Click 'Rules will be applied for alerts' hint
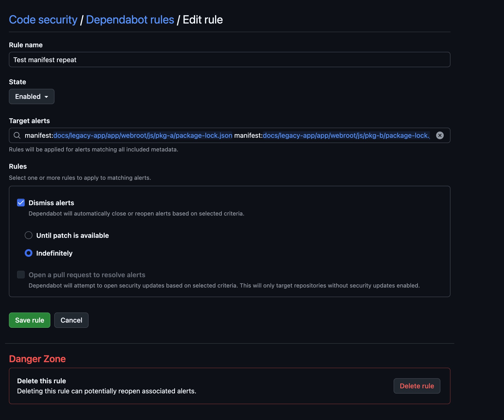504x420 pixels. coord(94,149)
